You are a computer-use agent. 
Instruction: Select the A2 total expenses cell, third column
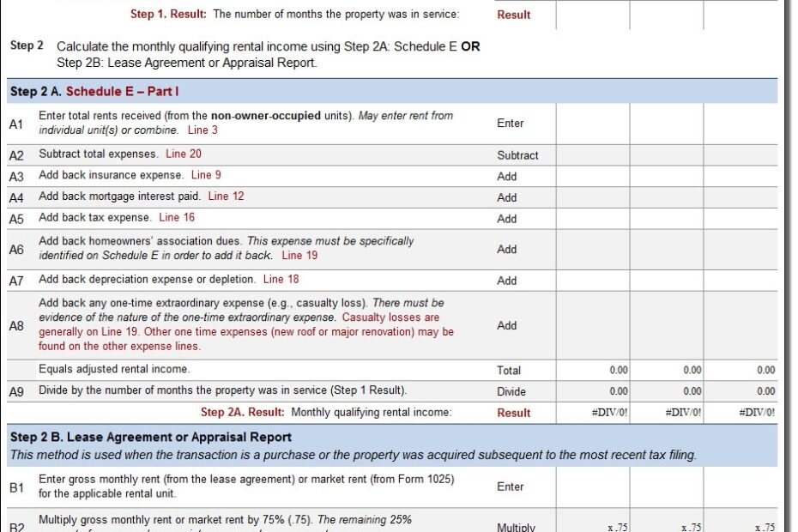click(741, 155)
